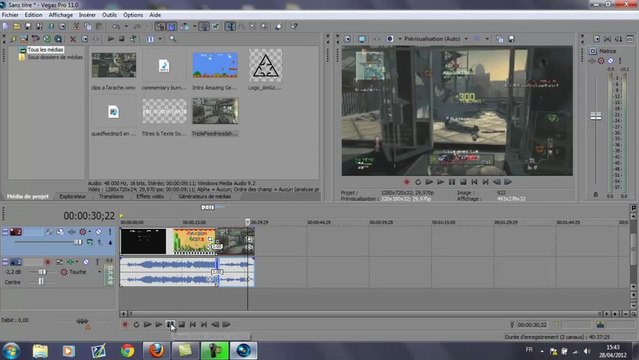
Task: Adjust the Centre pan slider
Action: pos(41,282)
